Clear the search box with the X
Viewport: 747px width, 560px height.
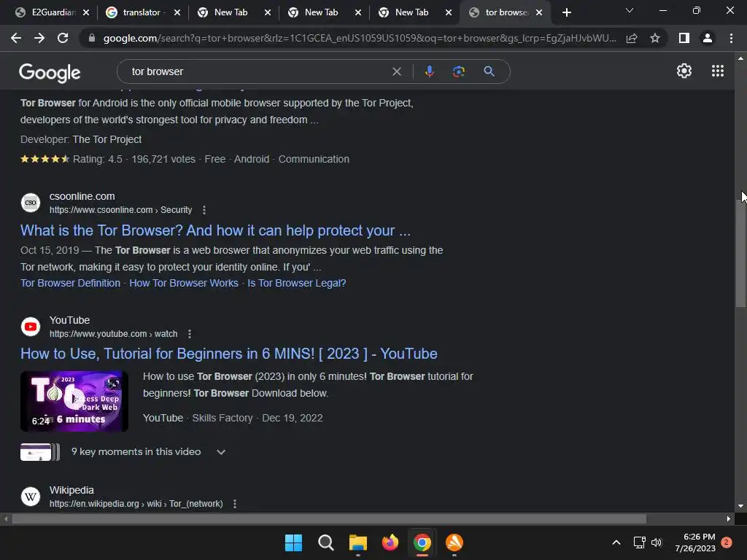tap(396, 71)
